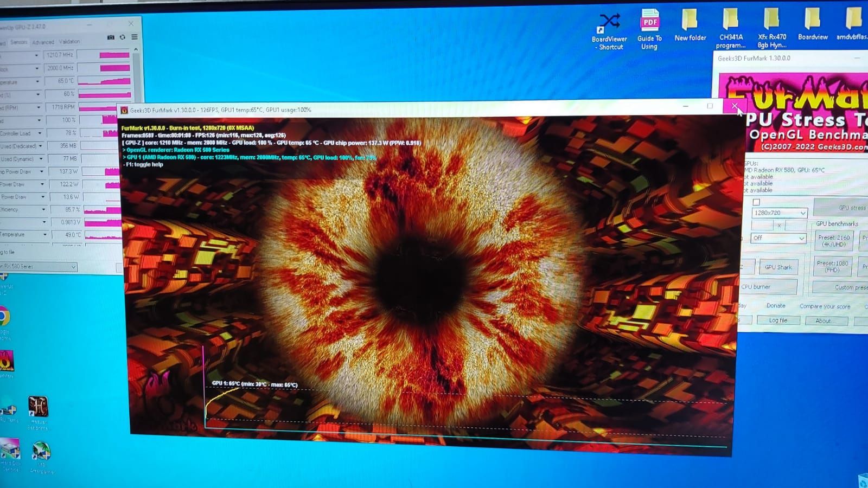Follow the Compare your score link
Screen dimensions: 868x488
pos(825,306)
